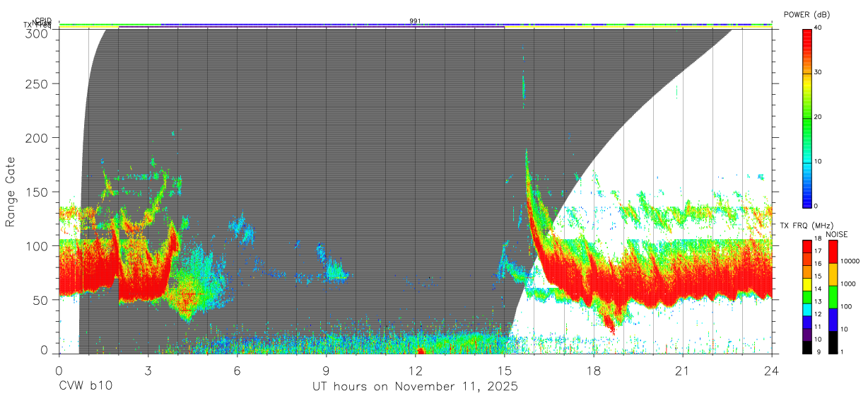The height and width of the screenshot is (401, 868).
Task: Click the x-axis hour label 18
Action: click(x=593, y=371)
